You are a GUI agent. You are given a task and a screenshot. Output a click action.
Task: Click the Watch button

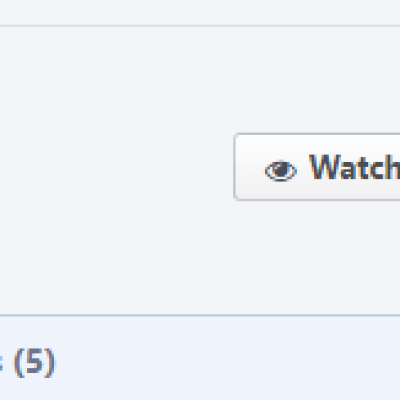[317, 167]
